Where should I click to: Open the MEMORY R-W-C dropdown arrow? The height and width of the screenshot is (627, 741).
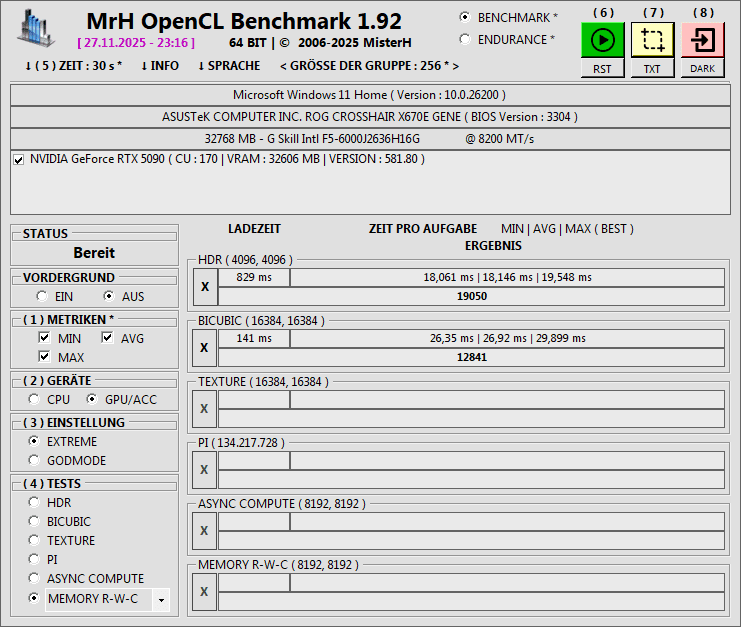(x=161, y=600)
